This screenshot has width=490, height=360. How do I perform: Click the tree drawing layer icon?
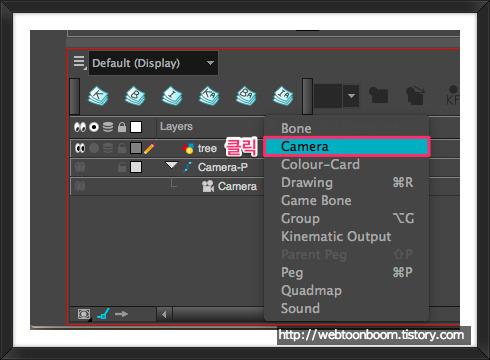[188, 148]
